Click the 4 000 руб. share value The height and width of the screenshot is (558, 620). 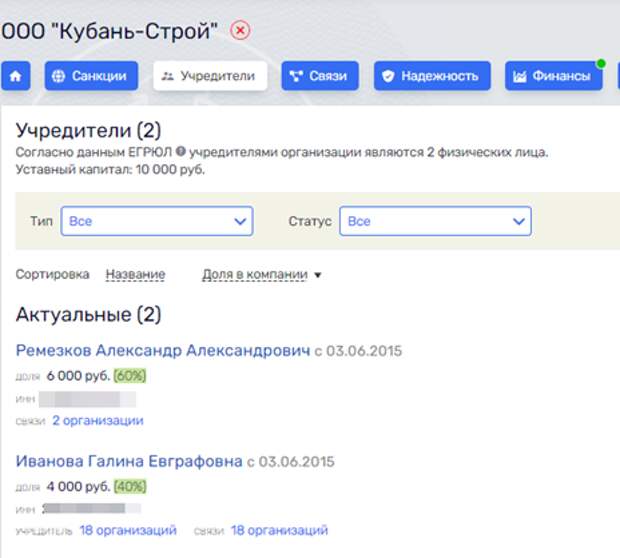(78, 486)
